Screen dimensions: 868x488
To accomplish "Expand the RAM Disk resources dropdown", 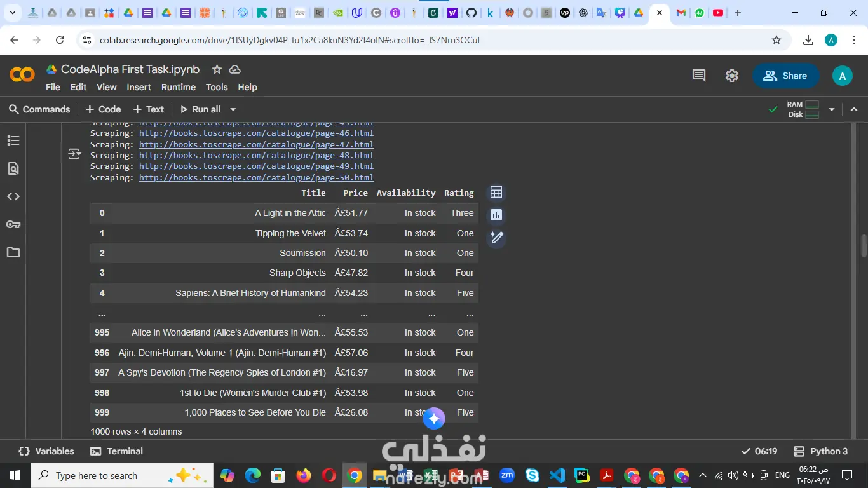I will [x=831, y=109].
